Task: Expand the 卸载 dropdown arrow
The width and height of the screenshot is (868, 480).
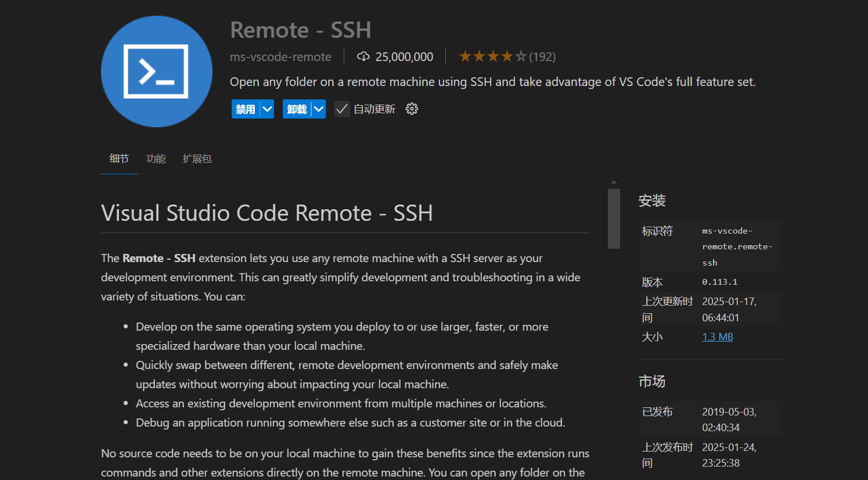Action: [x=319, y=109]
